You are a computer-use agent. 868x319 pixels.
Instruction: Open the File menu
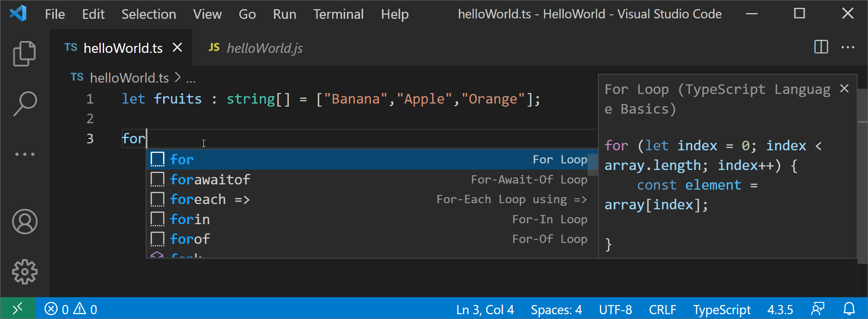tap(55, 14)
